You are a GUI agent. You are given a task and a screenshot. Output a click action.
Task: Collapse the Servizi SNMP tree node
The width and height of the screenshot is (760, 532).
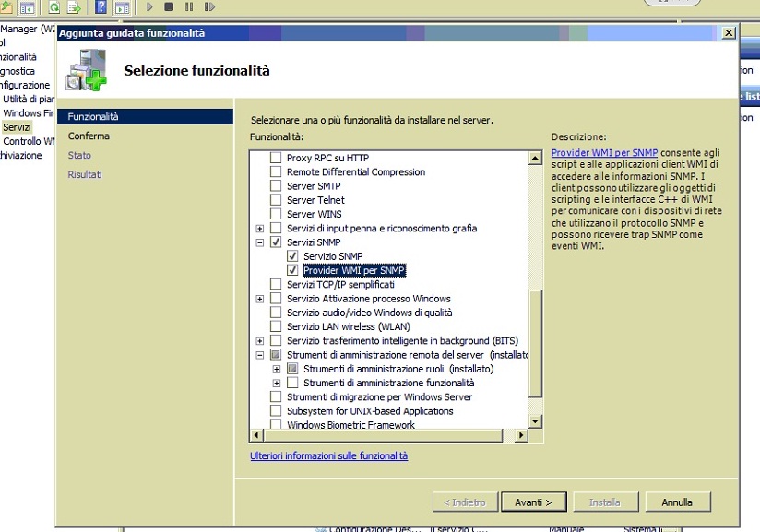click(260, 242)
